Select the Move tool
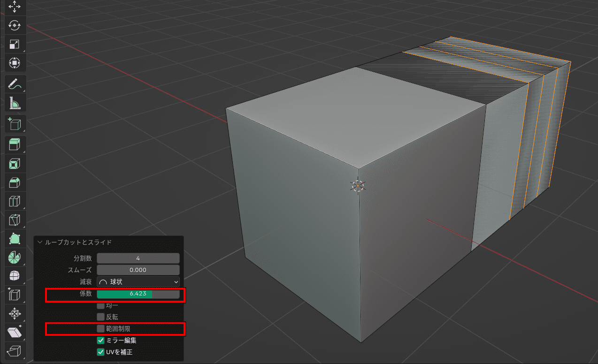The height and width of the screenshot is (364, 598). pyautogui.click(x=15, y=7)
